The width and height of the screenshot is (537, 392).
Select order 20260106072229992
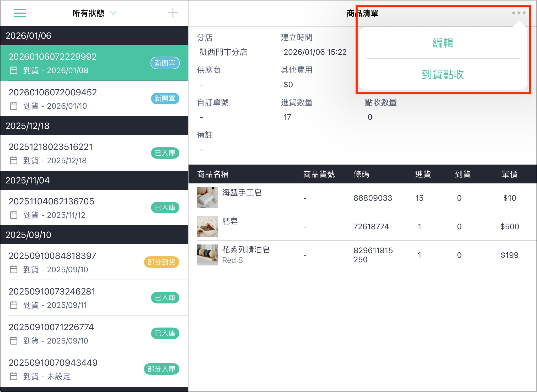pyautogui.click(x=94, y=63)
